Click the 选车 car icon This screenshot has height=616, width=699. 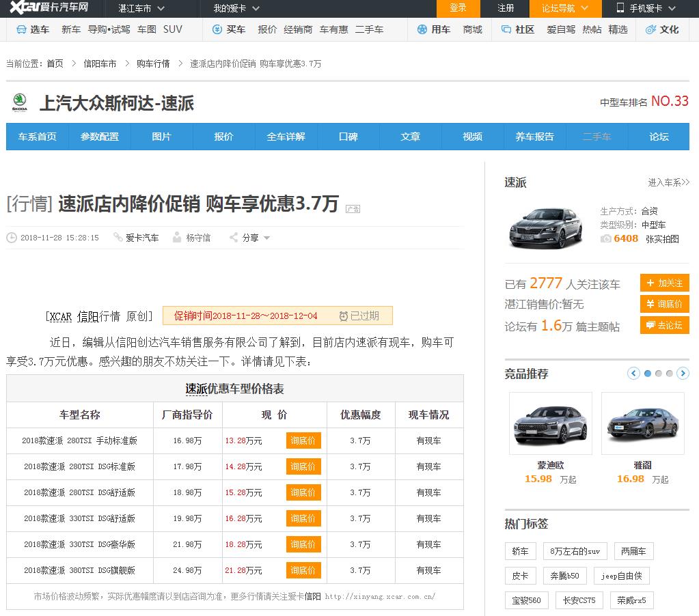point(21,30)
